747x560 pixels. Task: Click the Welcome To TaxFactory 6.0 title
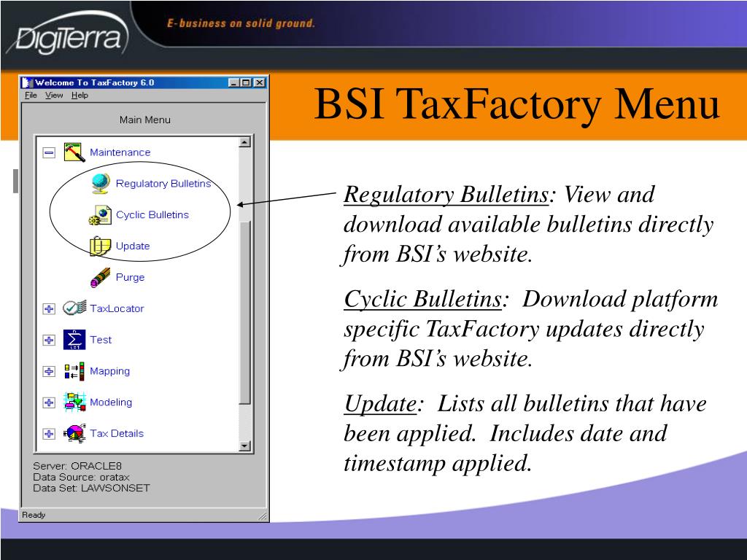point(94,83)
